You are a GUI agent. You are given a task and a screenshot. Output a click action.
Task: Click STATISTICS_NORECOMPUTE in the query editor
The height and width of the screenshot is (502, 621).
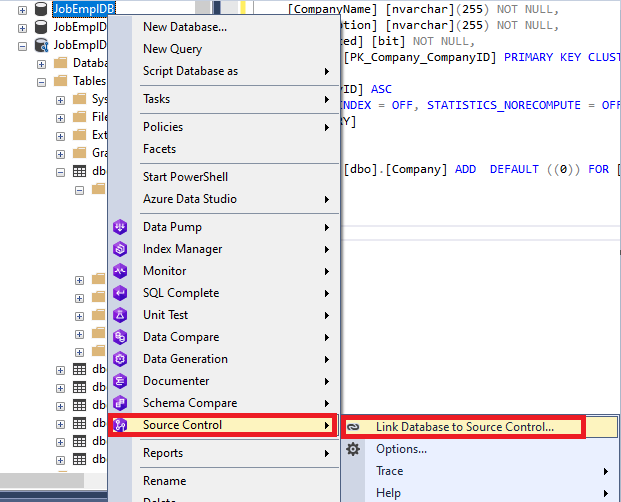[x=503, y=105]
